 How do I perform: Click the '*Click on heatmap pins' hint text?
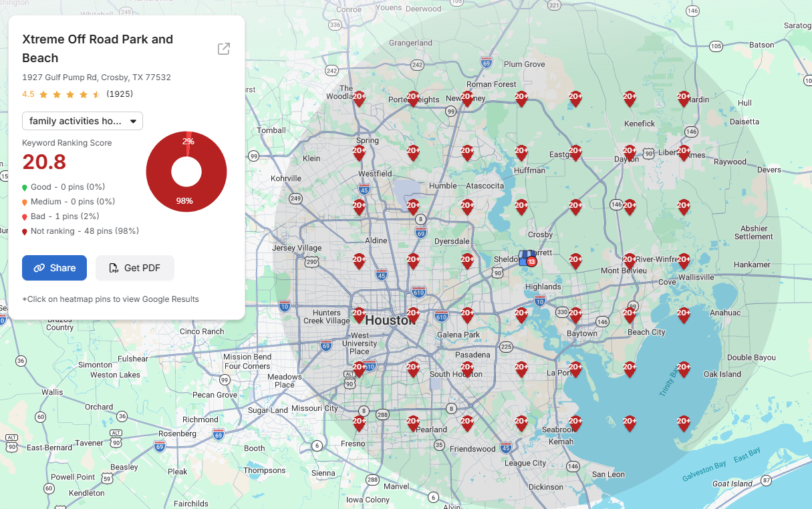click(x=110, y=299)
